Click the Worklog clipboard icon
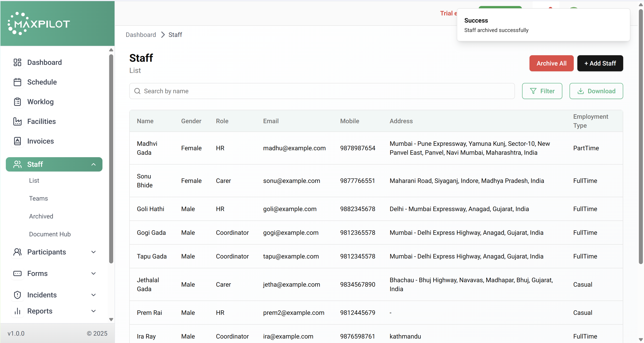The image size is (644, 343). 17,102
